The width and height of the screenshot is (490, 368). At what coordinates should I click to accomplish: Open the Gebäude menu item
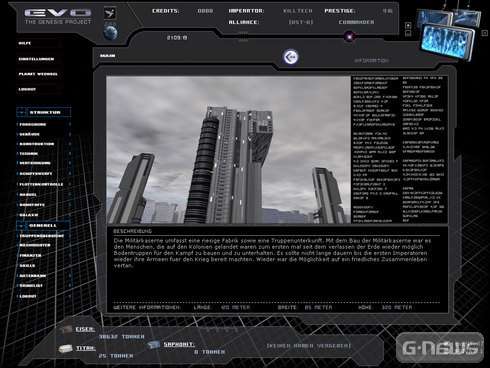click(x=30, y=134)
